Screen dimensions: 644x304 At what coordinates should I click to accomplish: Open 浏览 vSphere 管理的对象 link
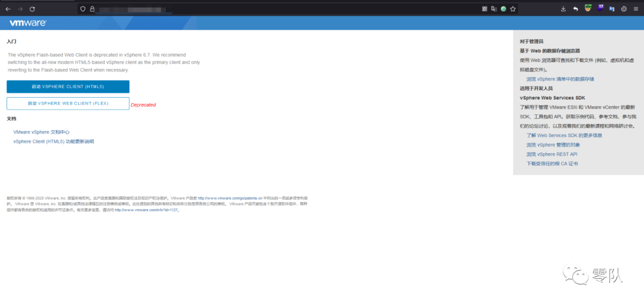tap(553, 145)
